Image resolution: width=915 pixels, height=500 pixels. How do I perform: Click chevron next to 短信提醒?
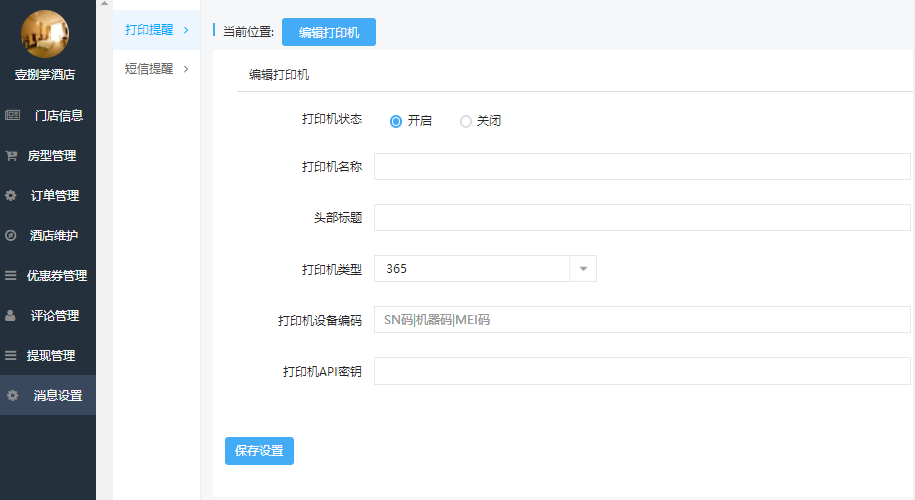click(x=186, y=69)
